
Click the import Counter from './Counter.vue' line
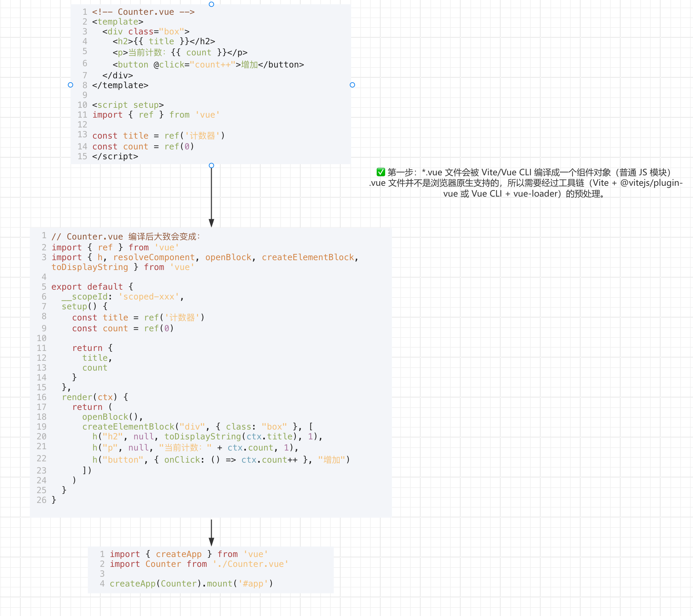[x=199, y=564]
